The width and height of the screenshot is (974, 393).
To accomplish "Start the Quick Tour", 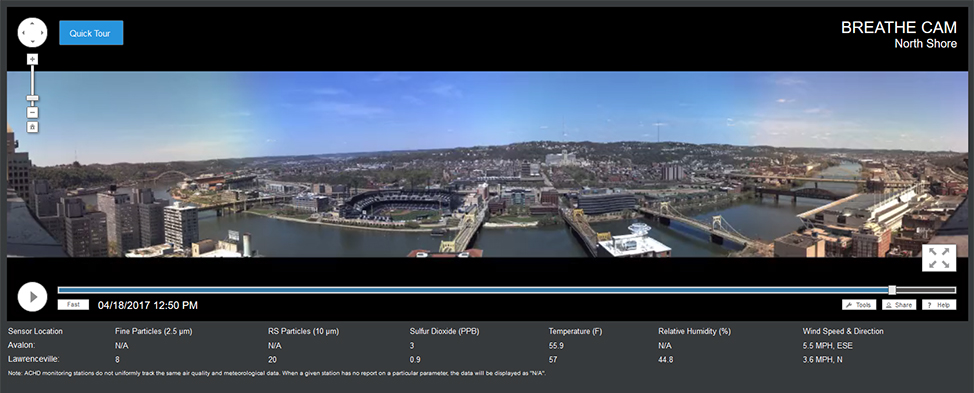I will click(x=91, y=33).
